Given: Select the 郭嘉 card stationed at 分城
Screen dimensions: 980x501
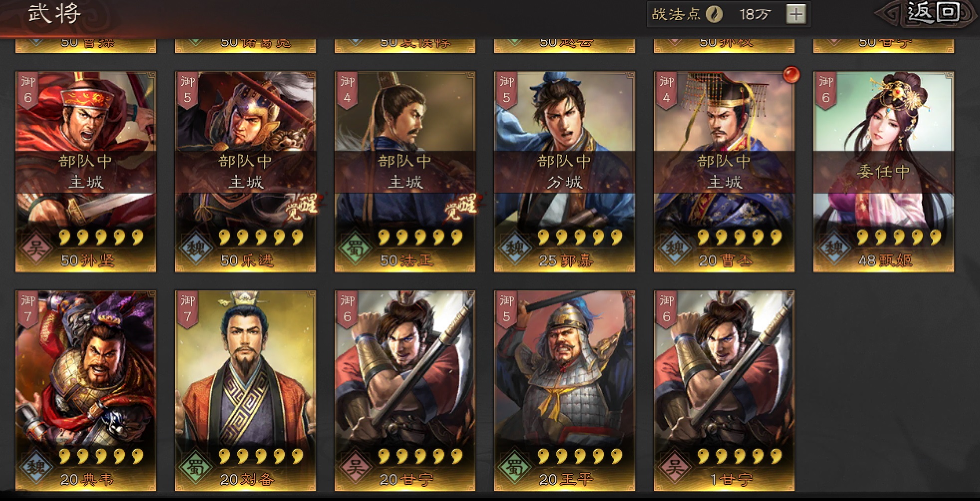Looking at the screenshot, I should [565, 172].
